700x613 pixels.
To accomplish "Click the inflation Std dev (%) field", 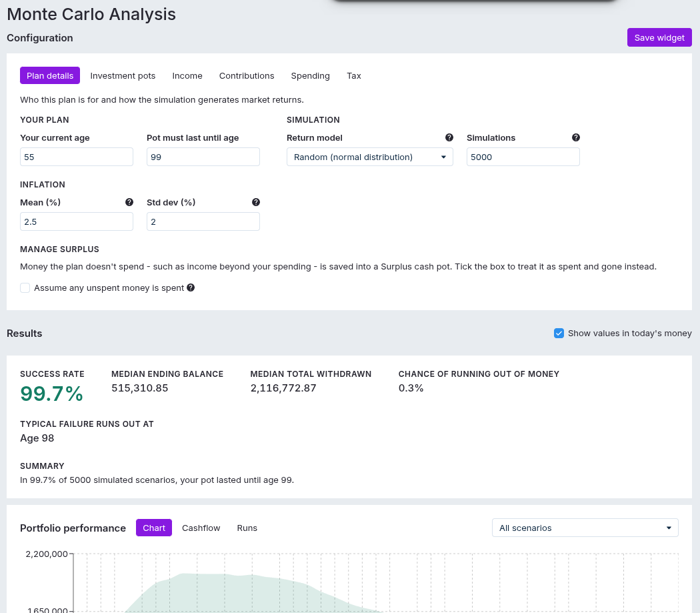I will [x=203, y=221].
